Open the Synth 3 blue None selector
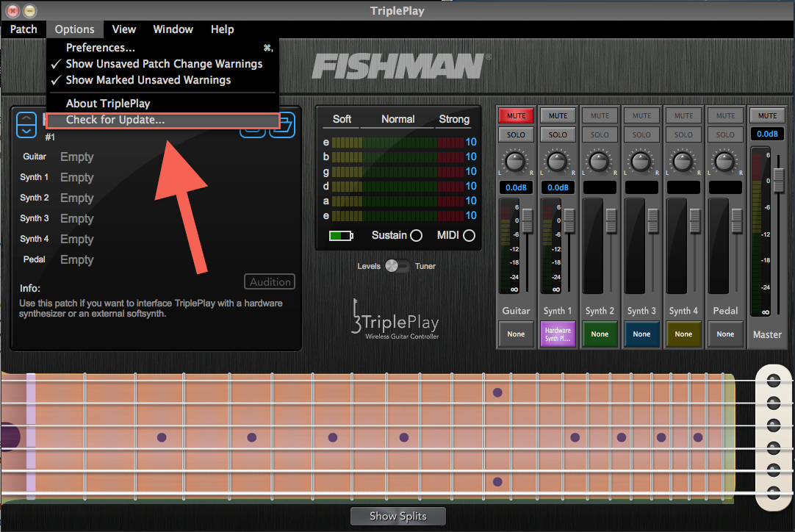Viewport: 795px width, 532px height. [641, 334]
